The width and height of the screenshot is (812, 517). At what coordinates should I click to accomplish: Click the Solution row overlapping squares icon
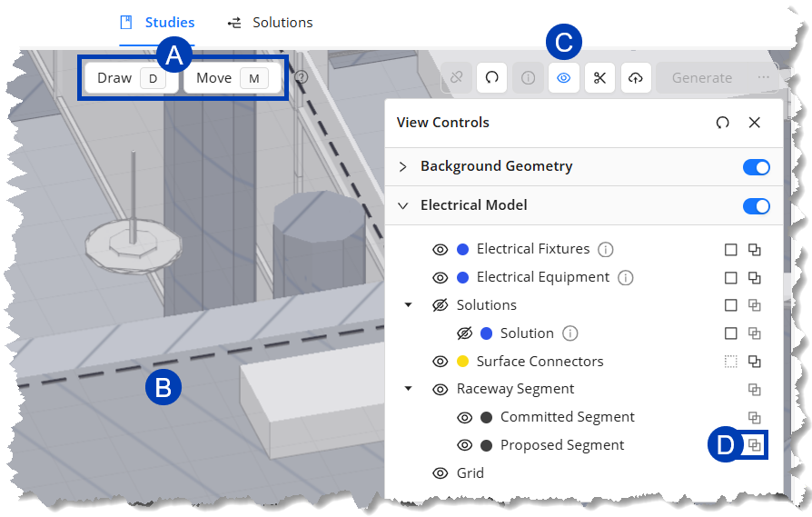[x=755, y=333]
